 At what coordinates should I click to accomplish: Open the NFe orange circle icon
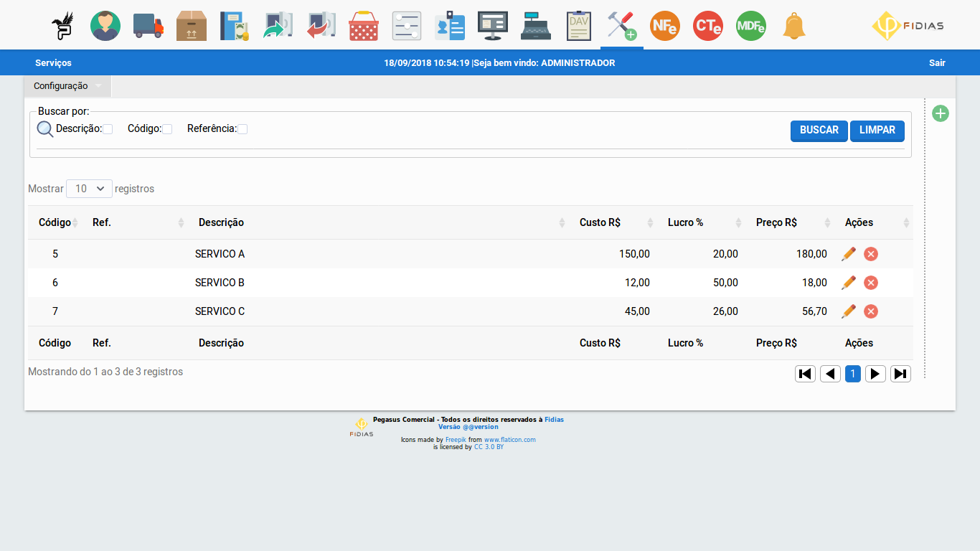click(x=664, y=26)
